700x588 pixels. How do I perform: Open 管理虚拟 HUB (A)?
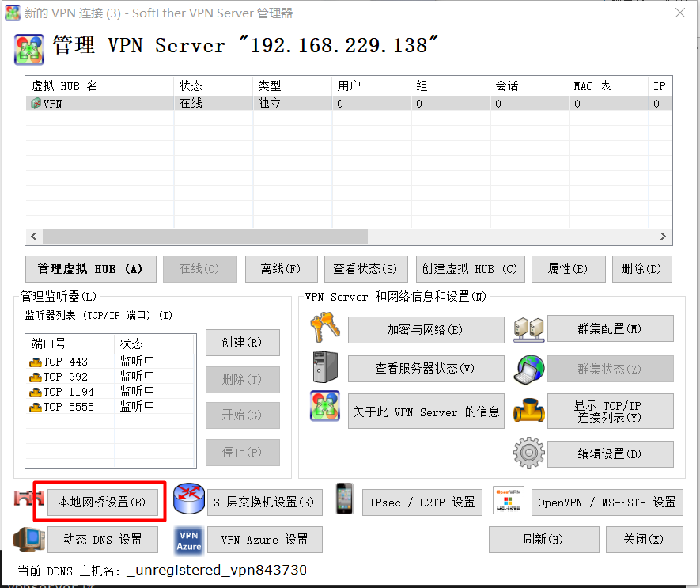[91, 269]
